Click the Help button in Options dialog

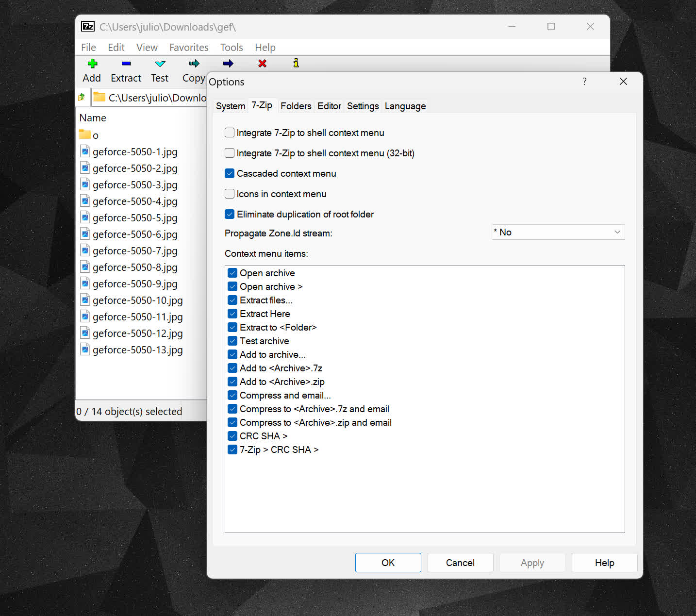pyautogui.click(x=604, y=563)
